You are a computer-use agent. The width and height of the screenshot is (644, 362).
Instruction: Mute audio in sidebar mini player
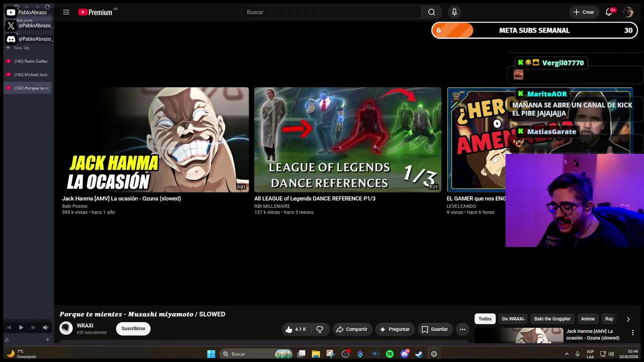(45, 327)
